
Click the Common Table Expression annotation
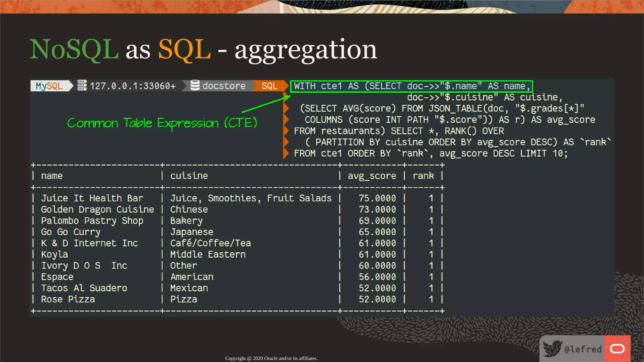(x=162, y=123)
